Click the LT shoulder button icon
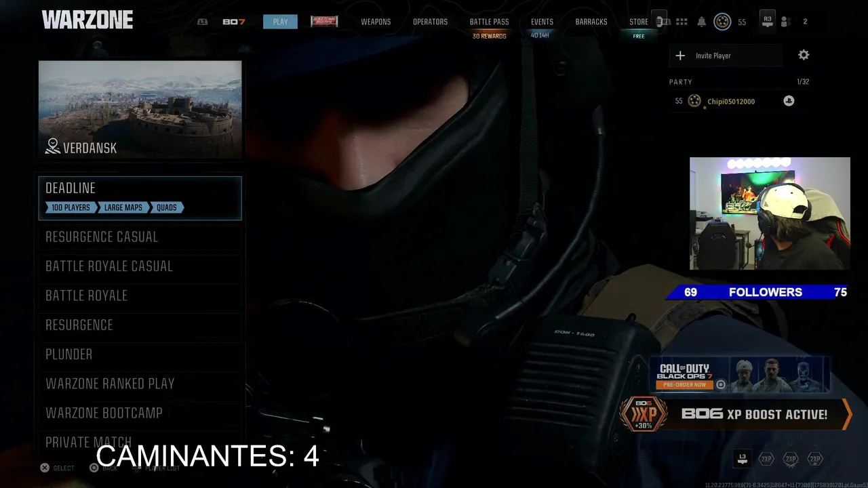Image resolution: width=868 pixels, height=488 pixels. click(x=202, y=22)
